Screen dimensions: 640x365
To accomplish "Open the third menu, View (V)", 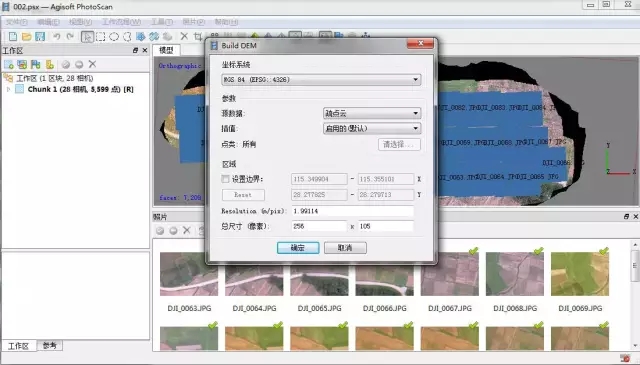I will point(80,22).
